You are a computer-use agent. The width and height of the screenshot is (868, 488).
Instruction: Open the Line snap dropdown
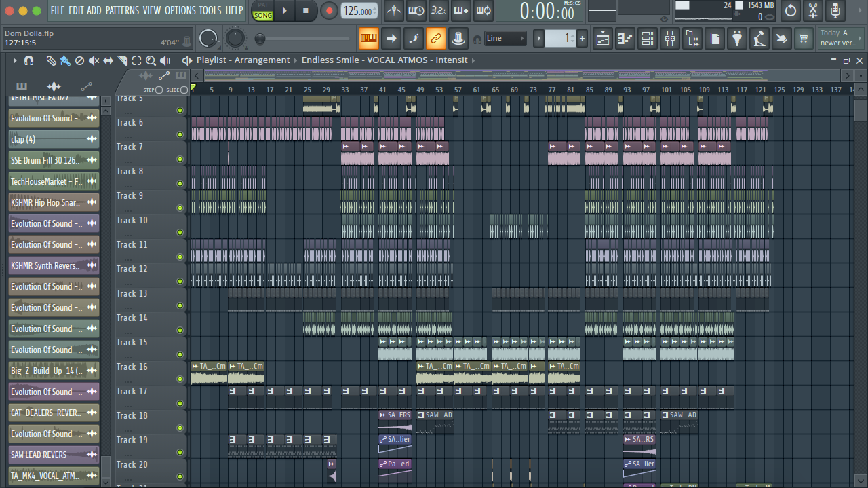(505, 39)
